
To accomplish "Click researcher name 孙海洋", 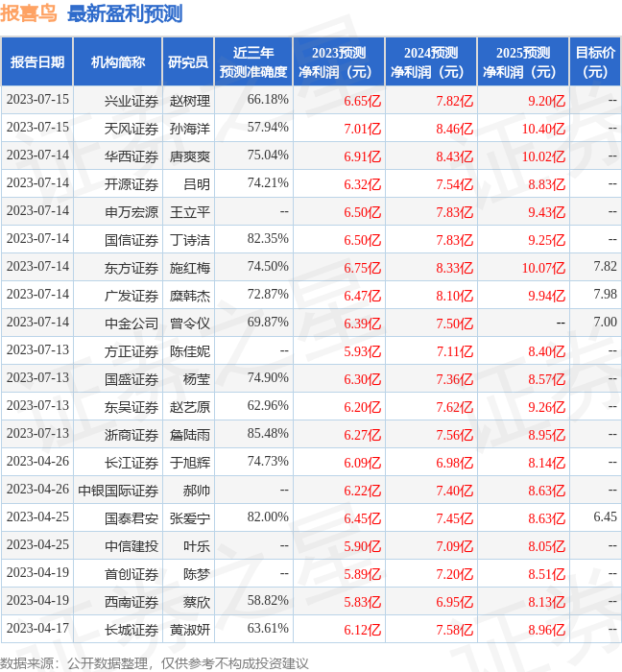I will pos(190,129).
